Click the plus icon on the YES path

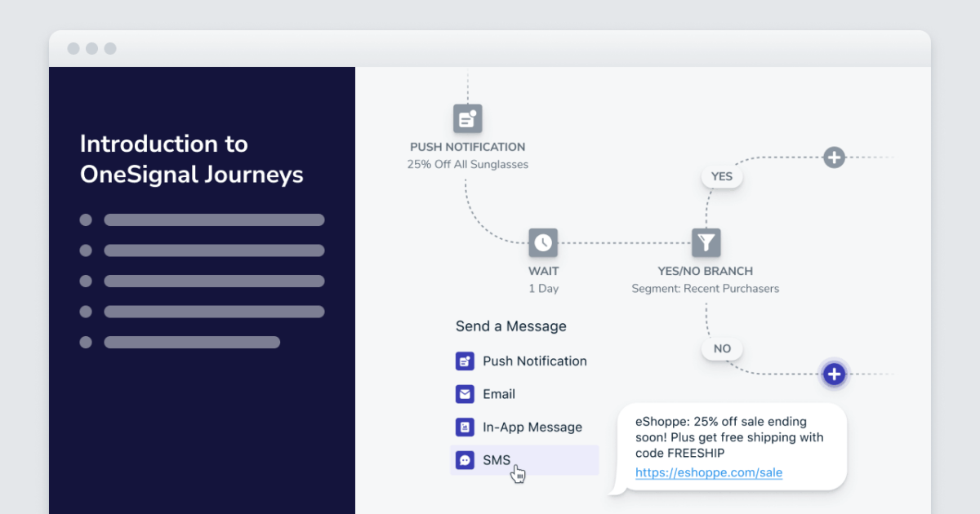coord(834,157)
